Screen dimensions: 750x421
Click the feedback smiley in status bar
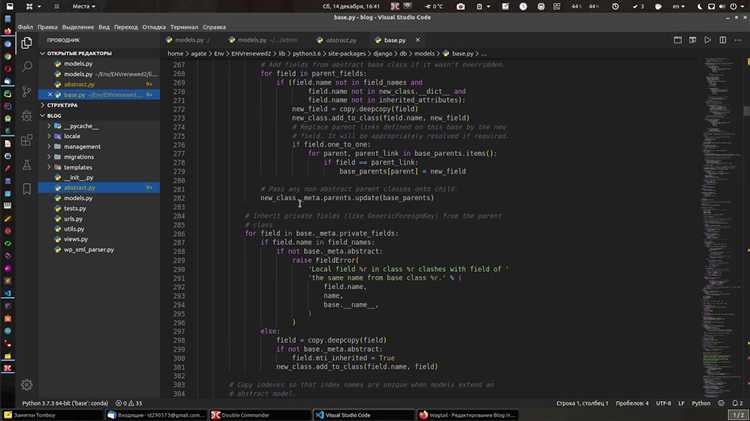tap(721, 403)
